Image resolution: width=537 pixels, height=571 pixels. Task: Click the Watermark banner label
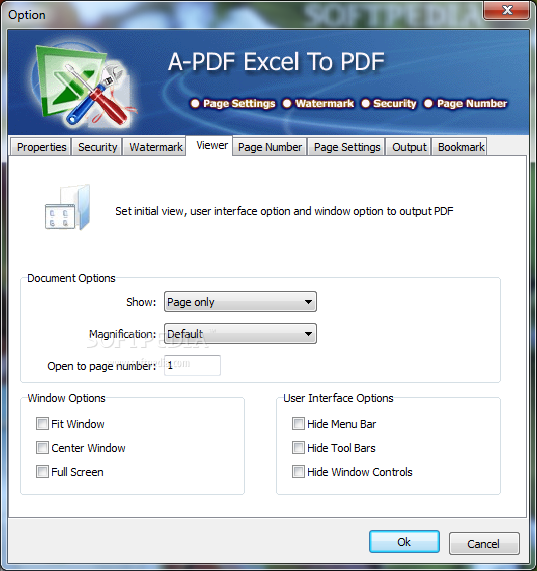point(324,103)
